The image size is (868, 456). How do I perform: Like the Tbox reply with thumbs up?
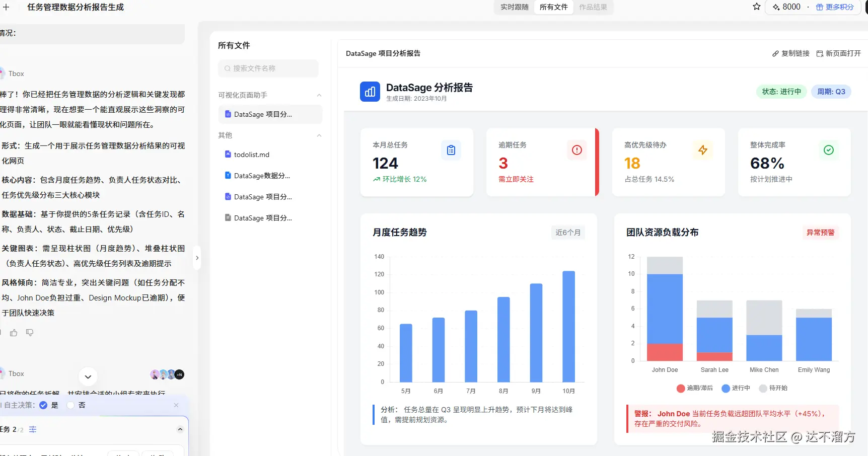pyautogui.click(x=14, y=333)
